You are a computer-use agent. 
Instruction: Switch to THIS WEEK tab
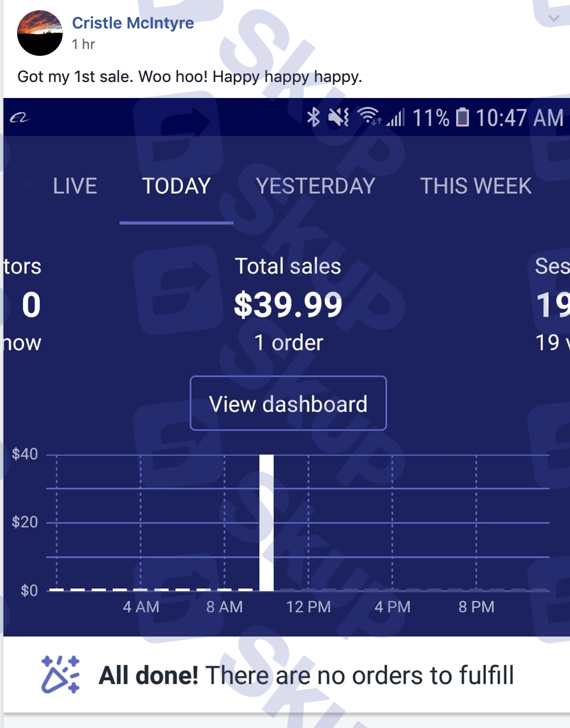476,186
